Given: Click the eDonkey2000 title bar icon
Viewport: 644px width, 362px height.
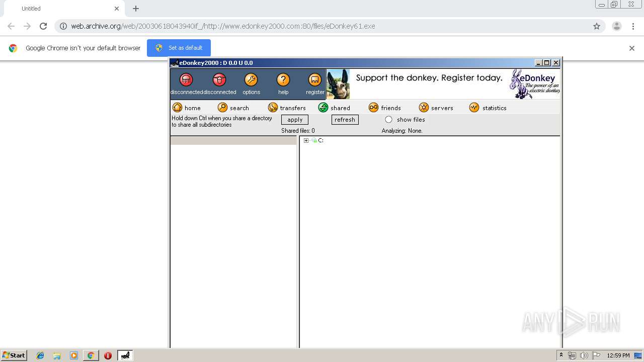Looking at the screenshot, I should point(175,63).
